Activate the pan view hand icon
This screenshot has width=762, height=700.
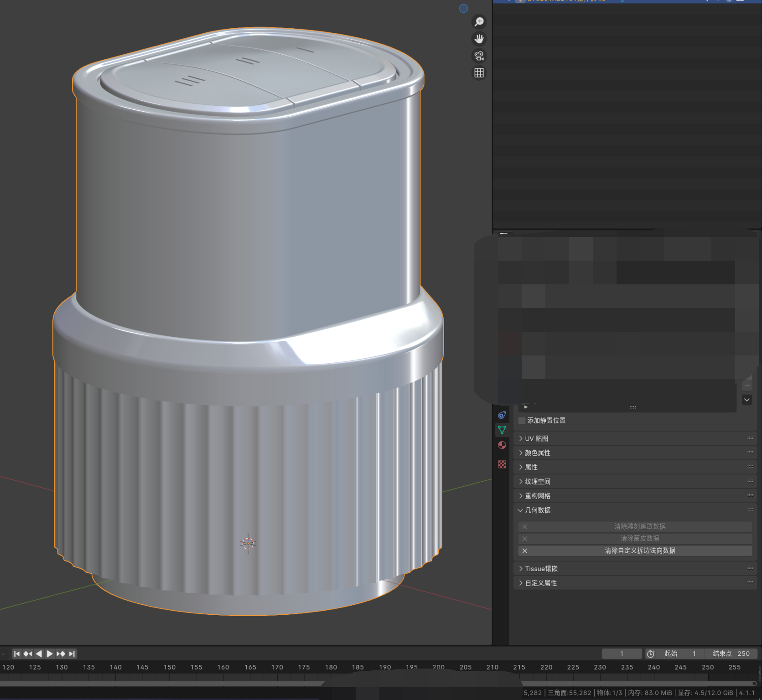[479, 39]
